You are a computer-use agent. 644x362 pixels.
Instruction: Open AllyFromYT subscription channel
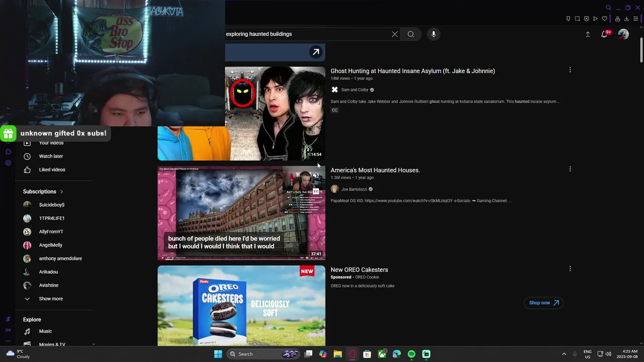[x=50, y=232]
